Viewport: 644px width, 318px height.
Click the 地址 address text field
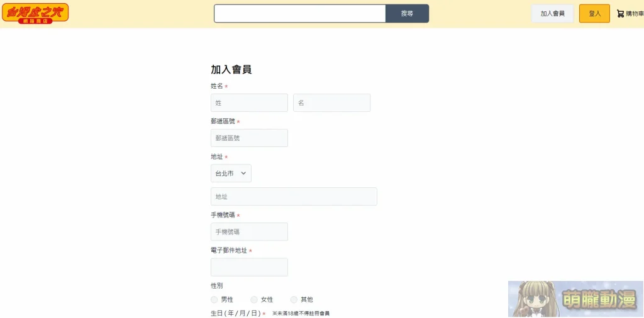point(294,197)
